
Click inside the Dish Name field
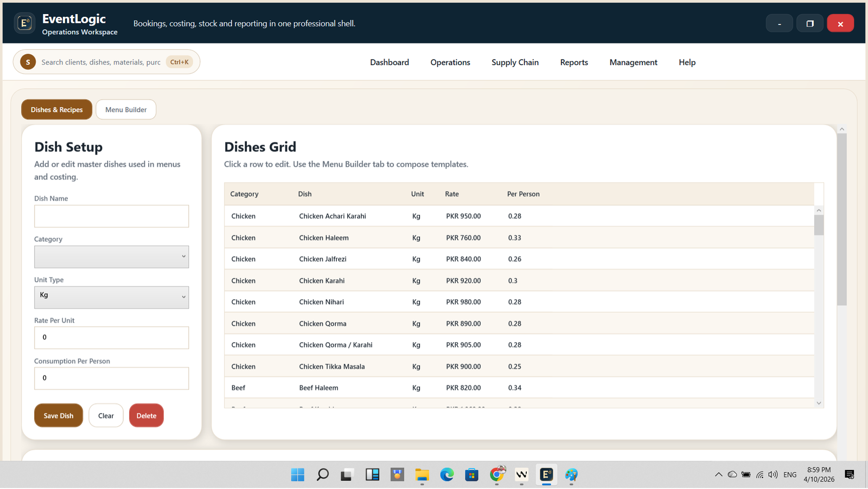pos(111,216)
